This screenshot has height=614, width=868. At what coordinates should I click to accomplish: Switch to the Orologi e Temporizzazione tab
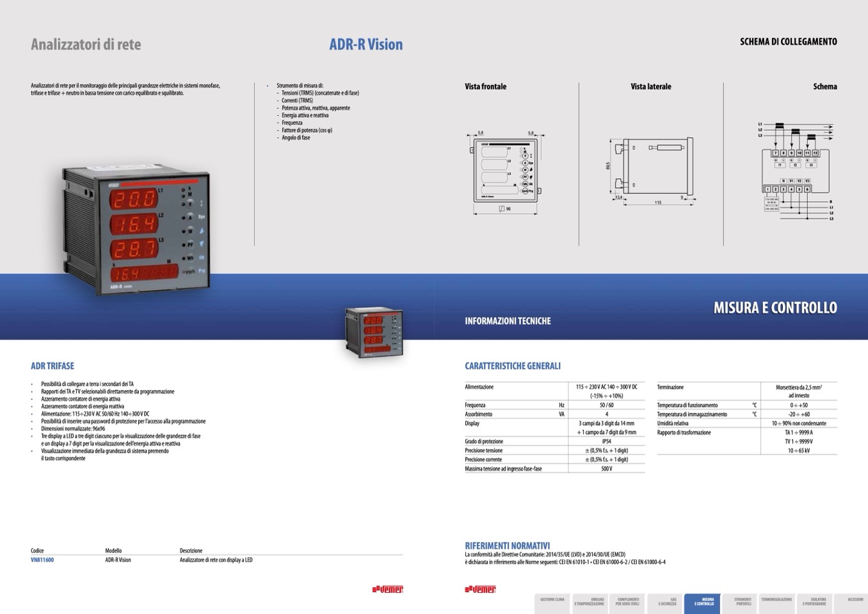[x=589, y=603]
